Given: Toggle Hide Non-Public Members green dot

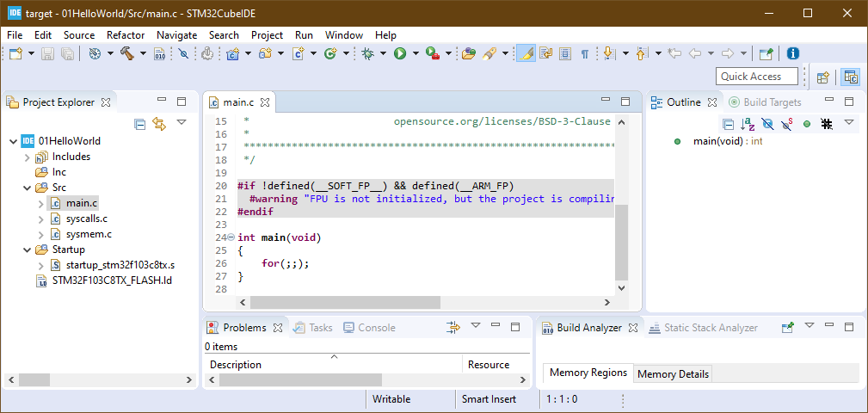Looking at the screenshot, I should pyautogui.click(x=807, y=124).
